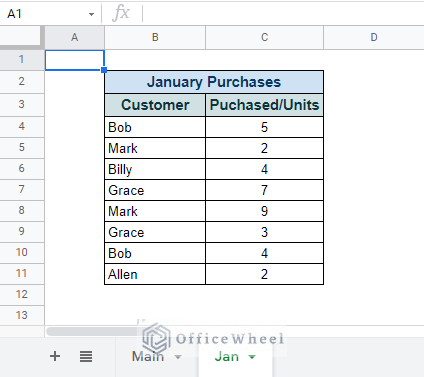Expand the Name Box dropdown arrow

(x=91, y=14)
